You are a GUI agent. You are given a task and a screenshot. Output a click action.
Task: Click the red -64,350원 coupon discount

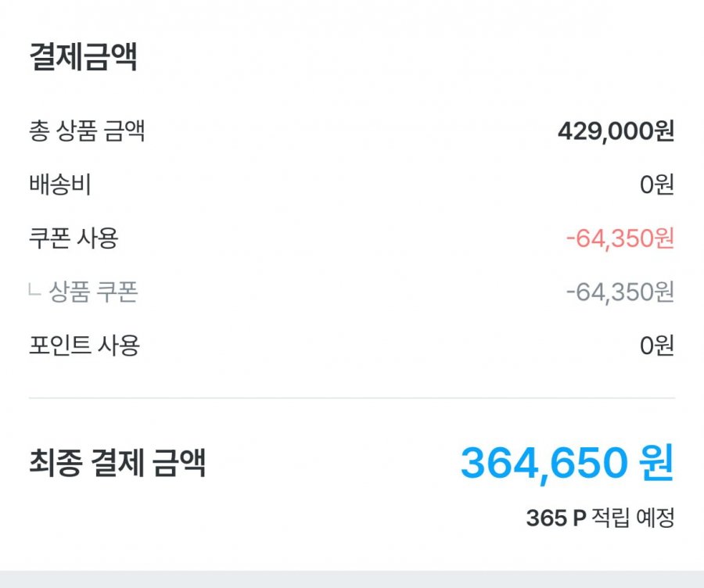(620, 238)
